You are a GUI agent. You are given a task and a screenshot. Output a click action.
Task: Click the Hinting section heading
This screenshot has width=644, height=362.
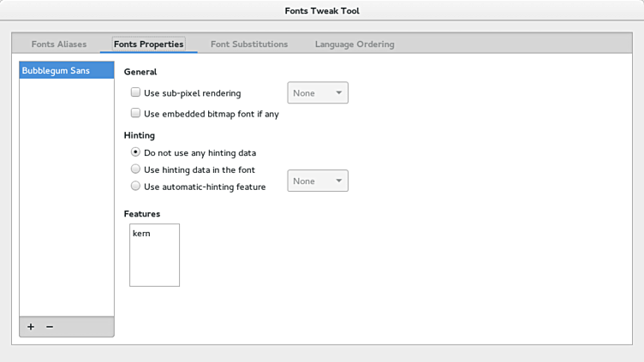140,135
